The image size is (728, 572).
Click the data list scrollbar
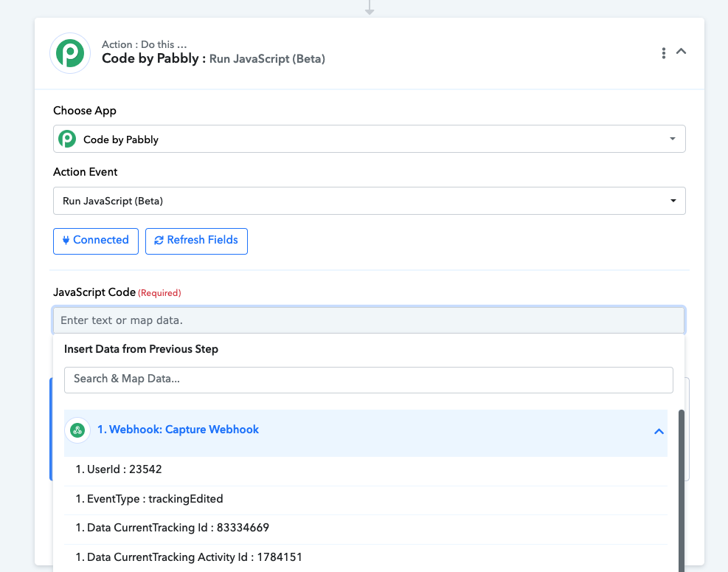point(681,490)
